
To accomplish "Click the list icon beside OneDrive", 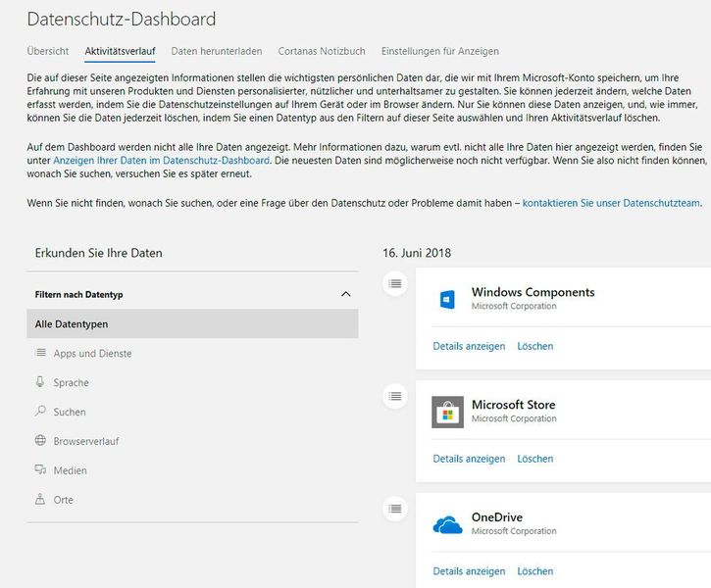I will [x=395, y=509].
